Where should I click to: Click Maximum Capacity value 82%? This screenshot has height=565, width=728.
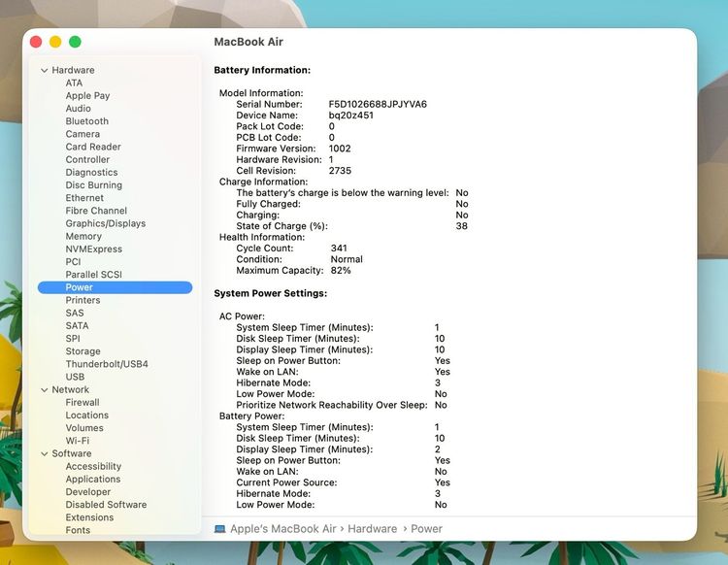point(341,271)
